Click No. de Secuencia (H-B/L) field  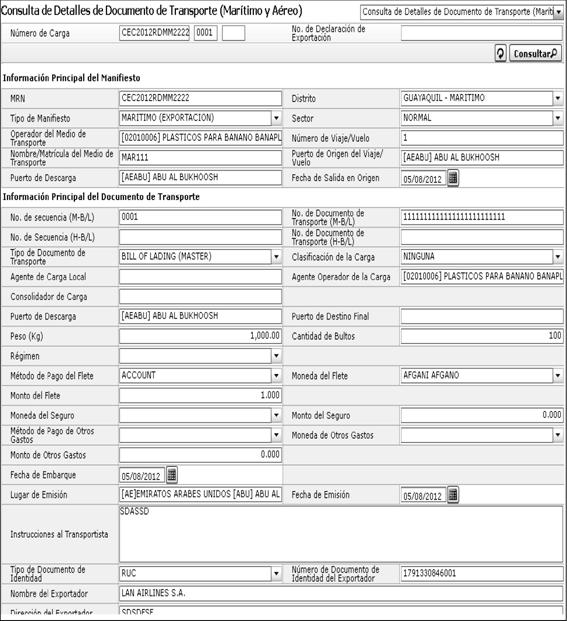[x=200, y=237]
